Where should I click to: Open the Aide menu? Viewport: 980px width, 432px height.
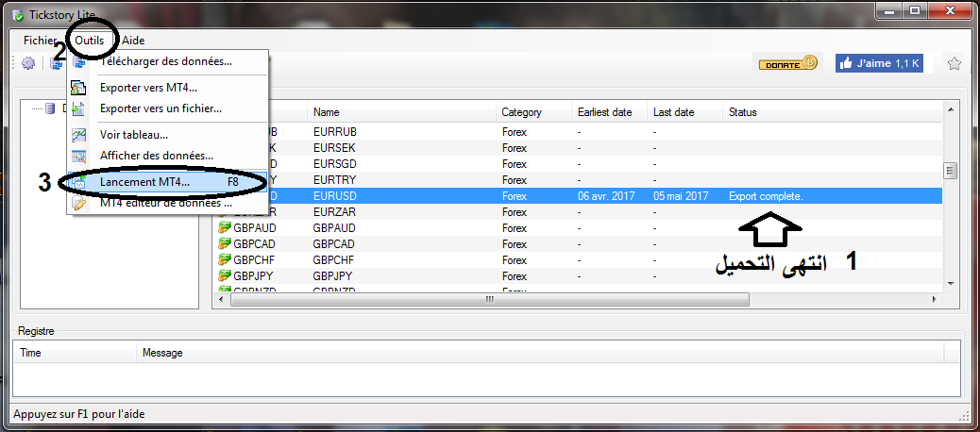(134, 41)
